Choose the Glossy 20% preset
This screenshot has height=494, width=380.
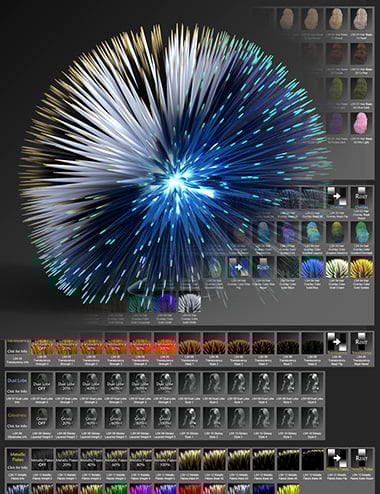(x=67, y=418)
